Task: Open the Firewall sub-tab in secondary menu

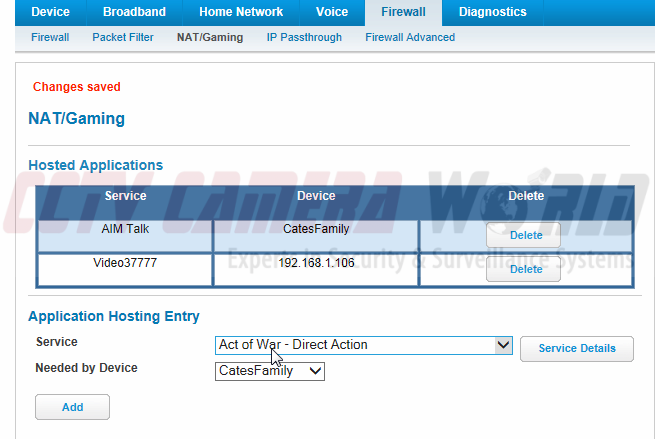Action: click(50, 37)
